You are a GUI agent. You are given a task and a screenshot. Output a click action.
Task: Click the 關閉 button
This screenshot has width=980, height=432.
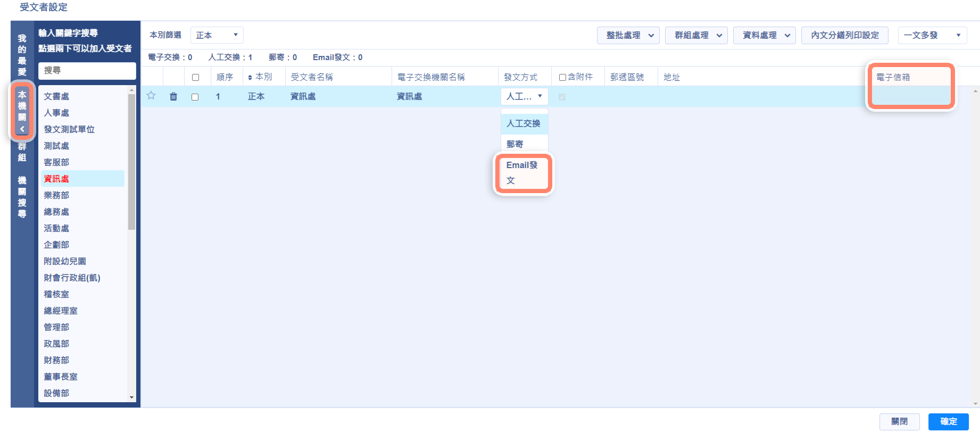pyautogui.click(x=899, y=421)
